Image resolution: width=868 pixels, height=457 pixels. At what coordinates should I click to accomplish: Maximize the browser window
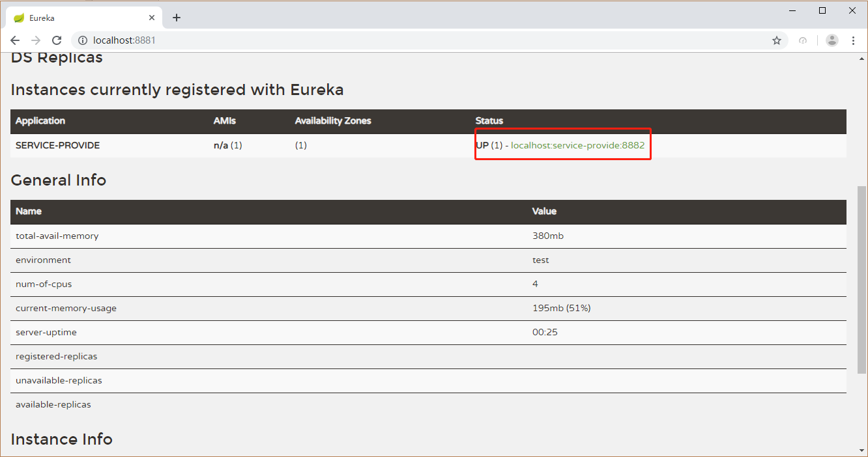tap(822, 10)
